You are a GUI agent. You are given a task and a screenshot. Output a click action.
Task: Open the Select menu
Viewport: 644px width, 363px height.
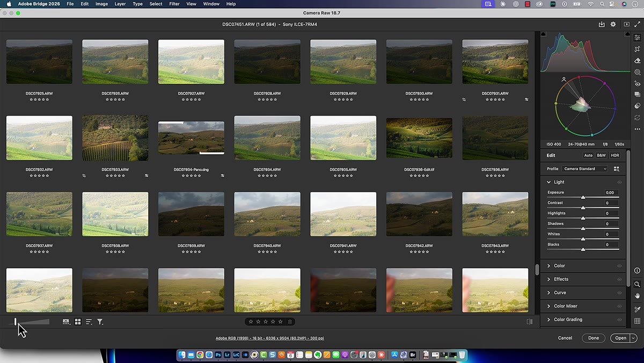click(x=156, y=4)
